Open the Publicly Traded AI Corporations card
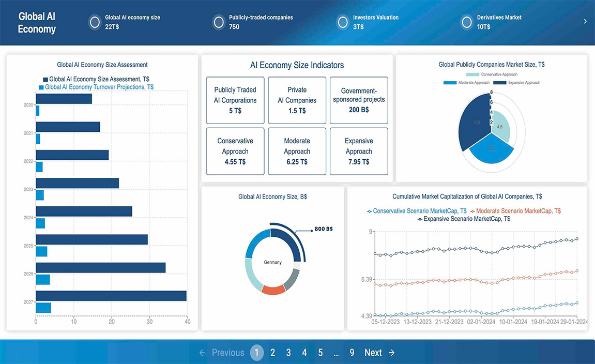This screenshot has width=595, height=364. pyautogui.click(x=235, y=100)
